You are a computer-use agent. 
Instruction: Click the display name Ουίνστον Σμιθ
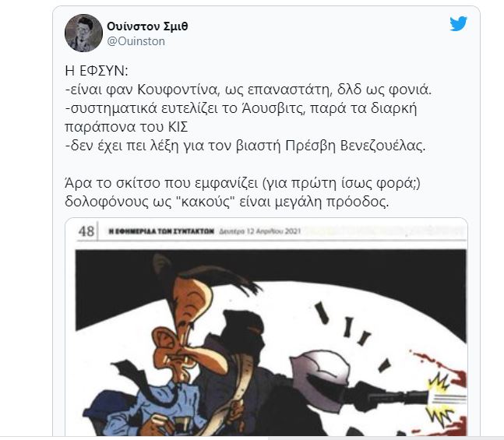[x=147, y=26]
